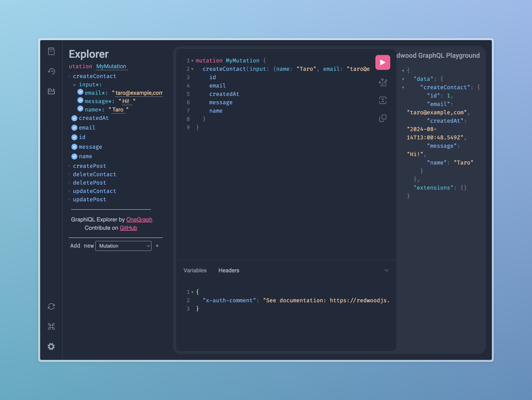Click the Redwood GraphQL Playground title
532x400 pixels.
438,55
